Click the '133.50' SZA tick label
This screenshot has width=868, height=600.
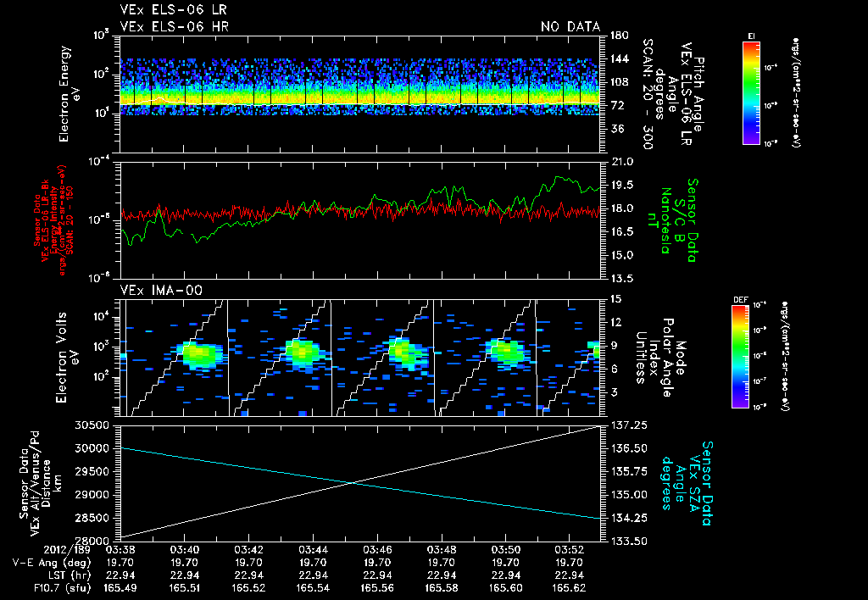(x=630, y=541)
